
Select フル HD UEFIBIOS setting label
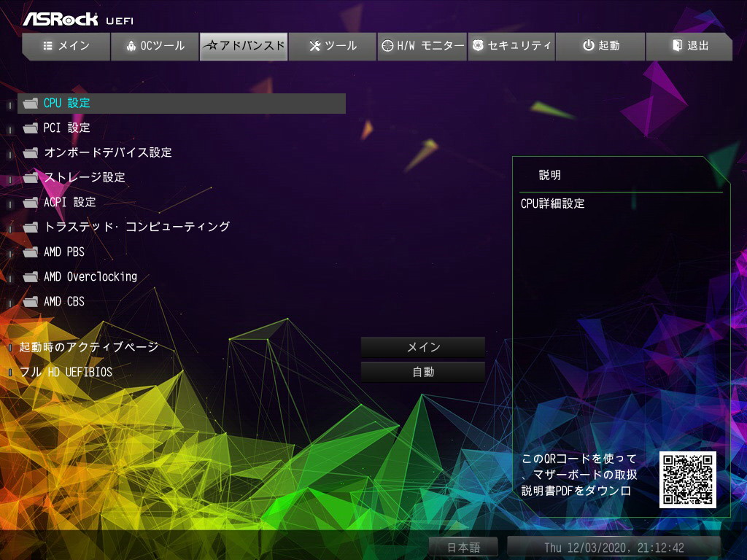coord(66,372)
